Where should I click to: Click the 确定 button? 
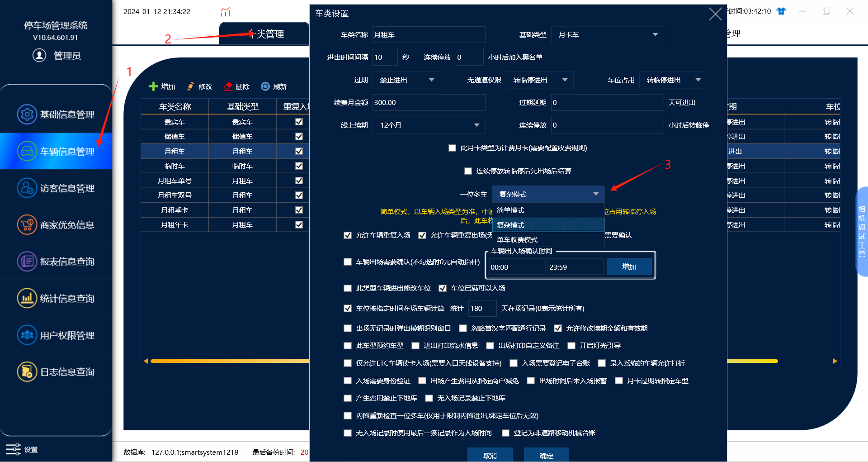546,455
